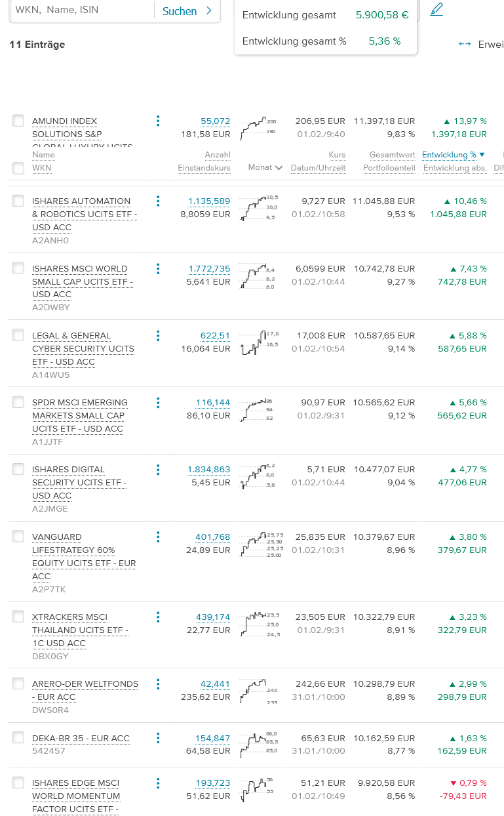
Task: Open three-dot menu for Xtrackers MSCI Thailand
Action: click(x=158, y=617)
